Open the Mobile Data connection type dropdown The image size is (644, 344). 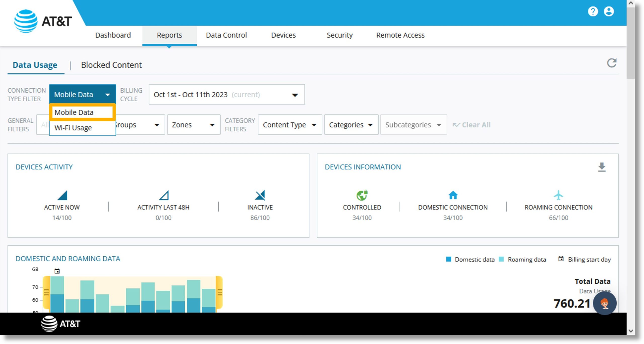[83, 95]
